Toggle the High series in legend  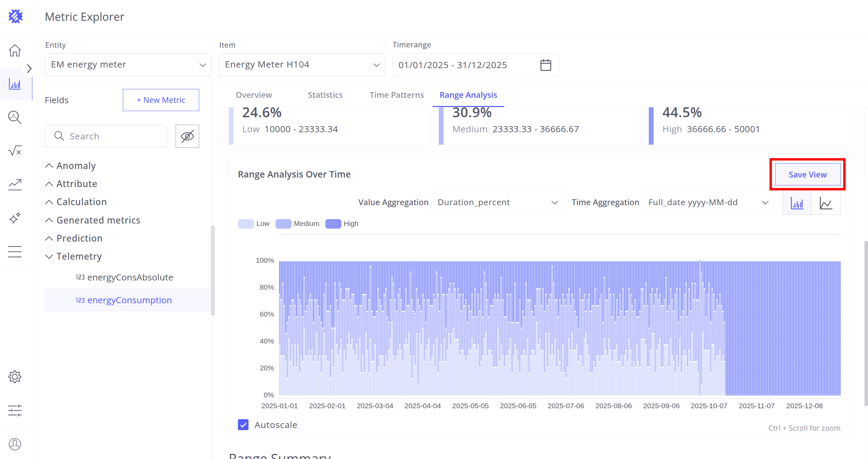point(342,224)
